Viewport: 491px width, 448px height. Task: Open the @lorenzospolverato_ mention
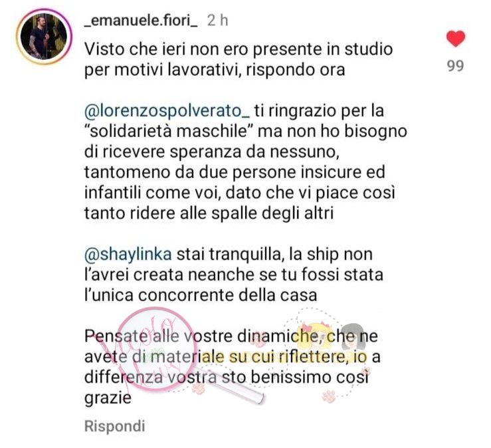[x=167, y=110]
